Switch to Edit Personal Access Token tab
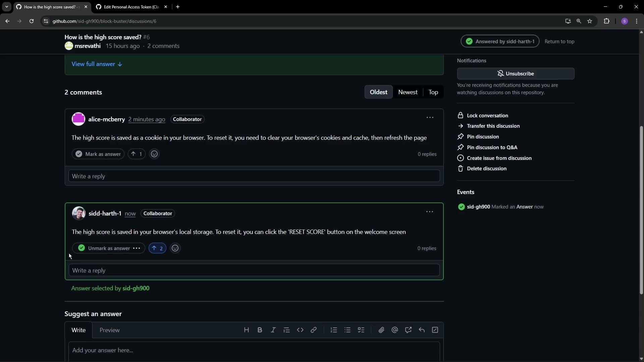 click(x=131, y=7)
